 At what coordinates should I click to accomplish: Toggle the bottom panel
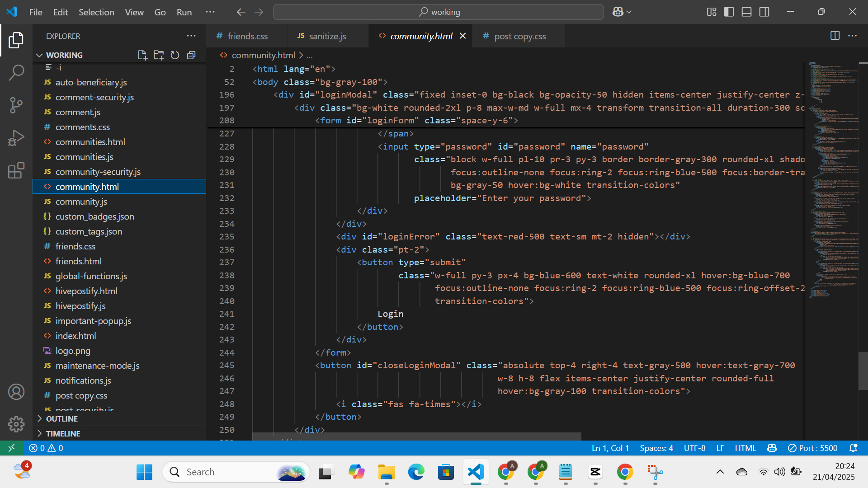(747, 12)
